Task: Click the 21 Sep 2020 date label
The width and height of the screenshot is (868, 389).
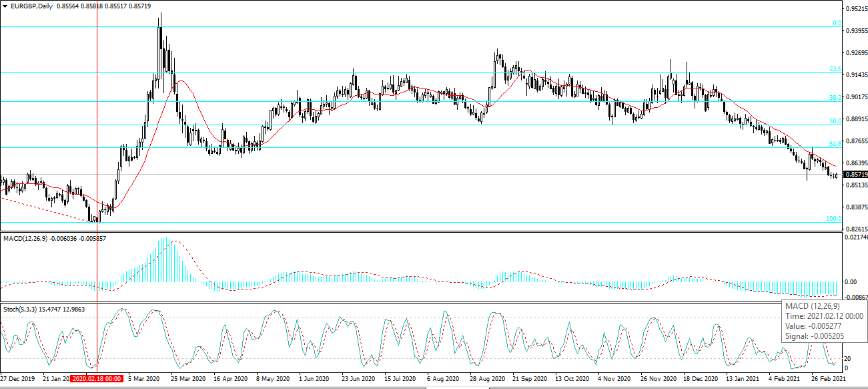Action: coord(531,379)
